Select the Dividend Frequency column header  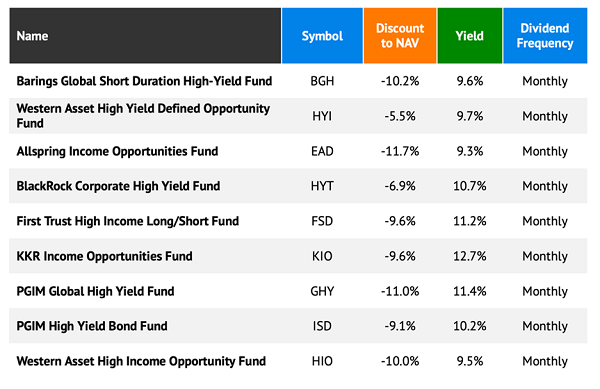(x=545, y=36)
